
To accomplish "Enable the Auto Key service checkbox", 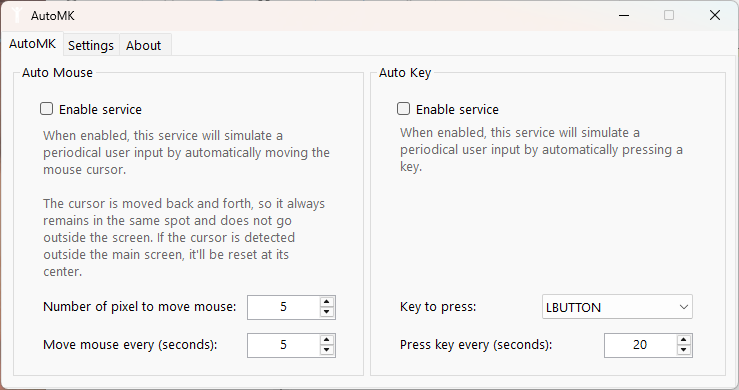I will (403, 109).
